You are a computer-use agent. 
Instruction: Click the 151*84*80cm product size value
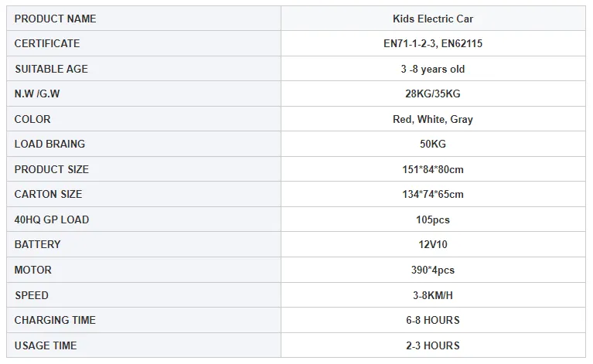pos(432,169)
